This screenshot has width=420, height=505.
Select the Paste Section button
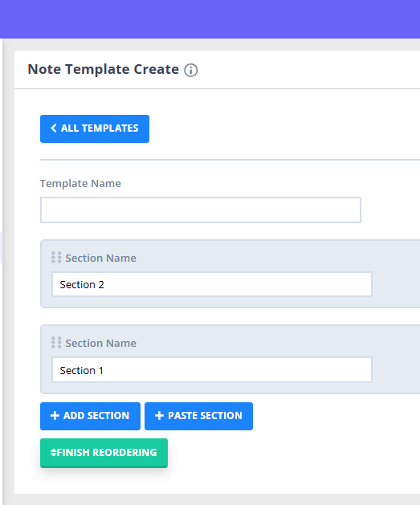[x=198, y=416]
